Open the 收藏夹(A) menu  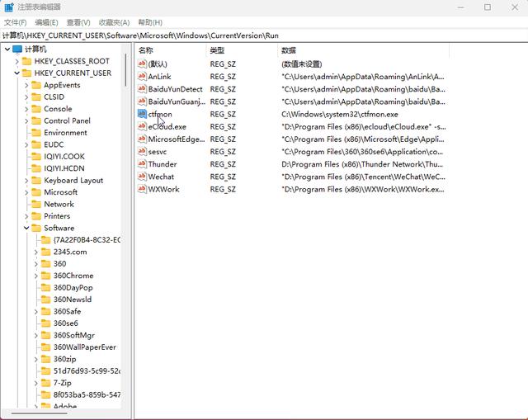pos(114,22)
